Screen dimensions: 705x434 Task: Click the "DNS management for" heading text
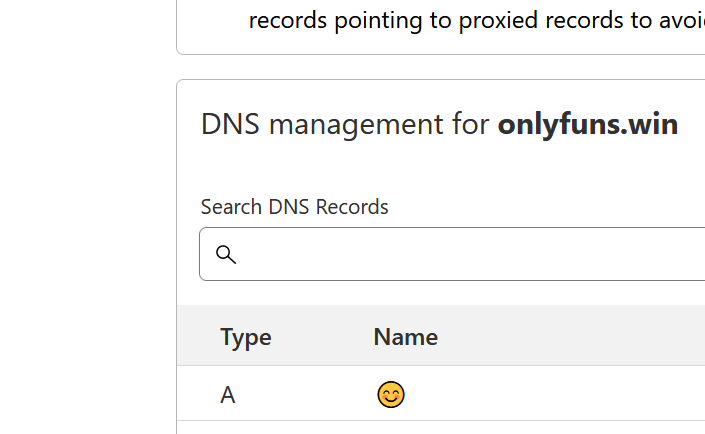tap(346, 125)
